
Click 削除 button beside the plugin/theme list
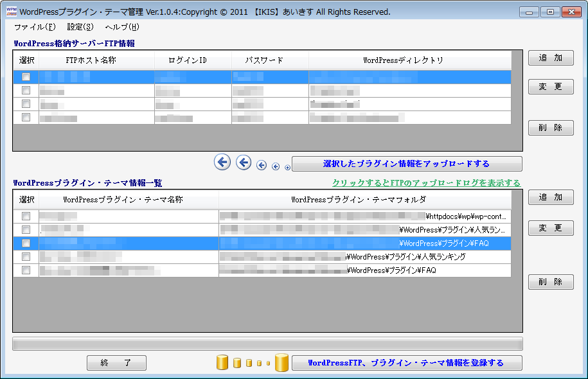point(551,282)
